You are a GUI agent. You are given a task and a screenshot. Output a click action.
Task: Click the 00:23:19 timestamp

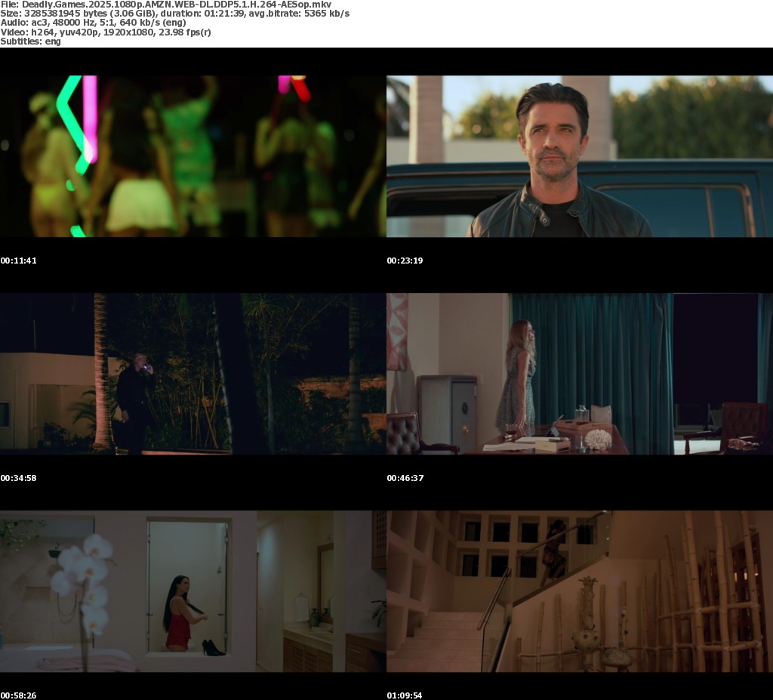click(x=405, y=261)
